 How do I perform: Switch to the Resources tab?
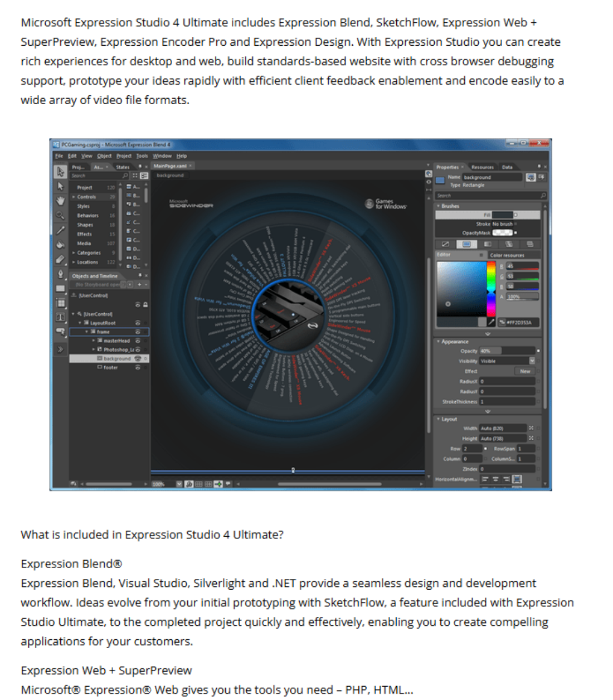(482, 167)
